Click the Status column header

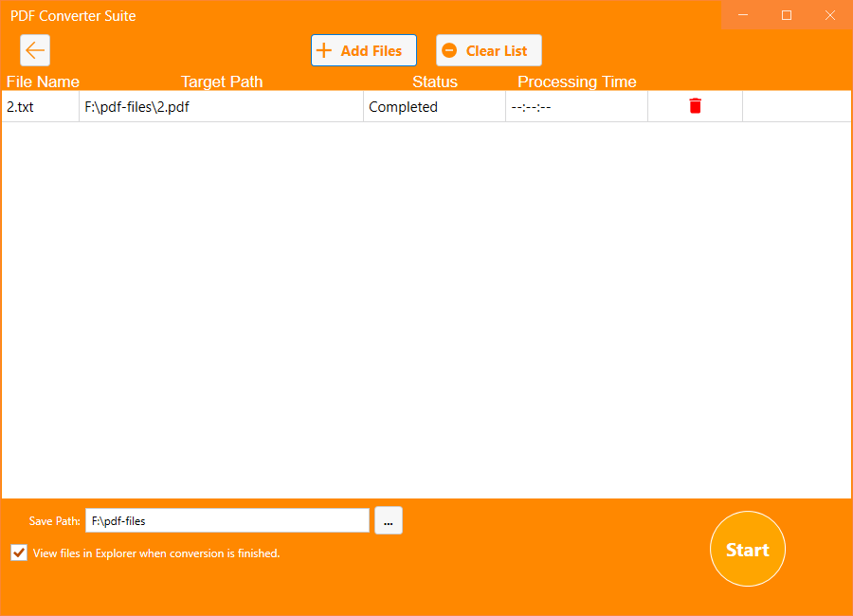click(x=434, y=82)
